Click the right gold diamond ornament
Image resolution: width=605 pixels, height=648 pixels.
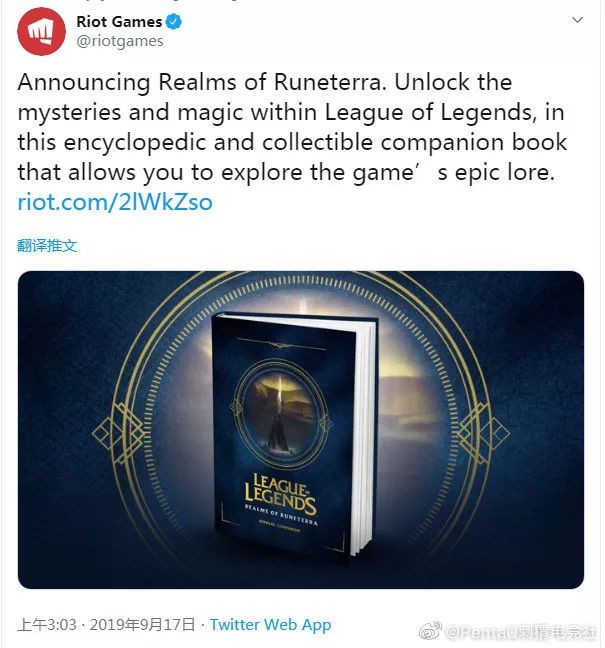pos(484,433)
